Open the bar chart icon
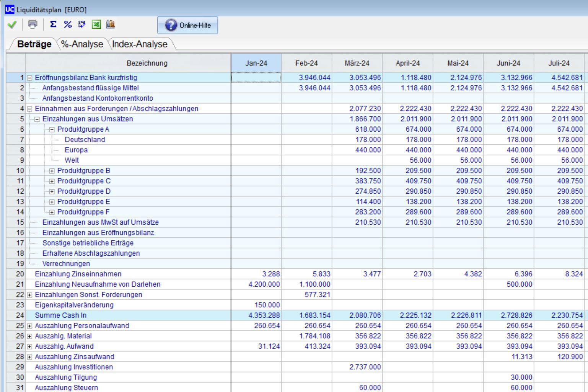Viewport: 588px width, 392px height. click(x=111, y=24)
